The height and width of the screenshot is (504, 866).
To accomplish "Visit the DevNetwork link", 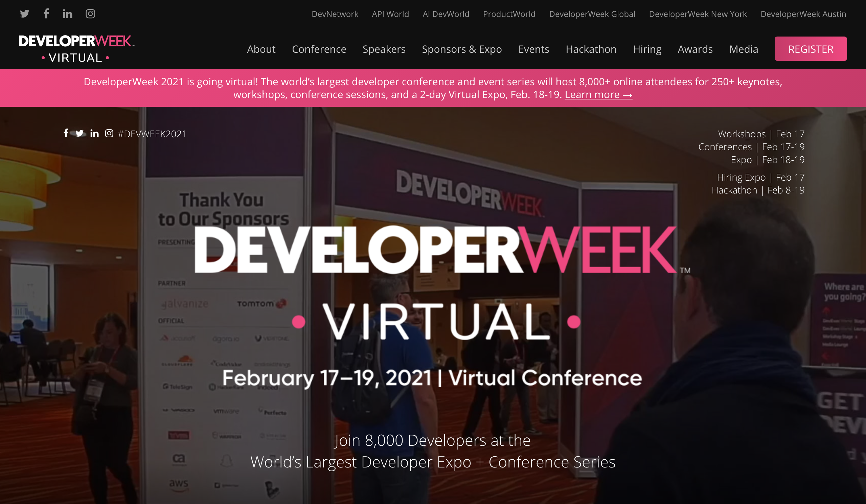I will point(335,14).
